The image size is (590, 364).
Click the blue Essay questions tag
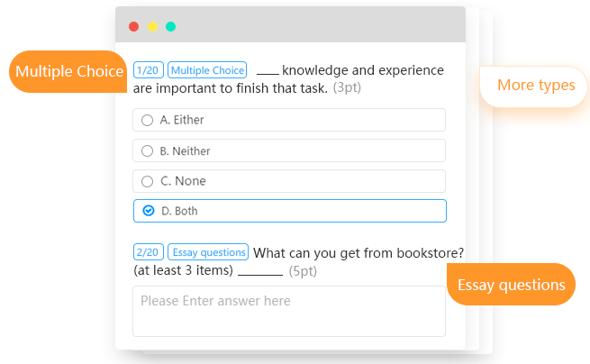(x=208, y=252)
